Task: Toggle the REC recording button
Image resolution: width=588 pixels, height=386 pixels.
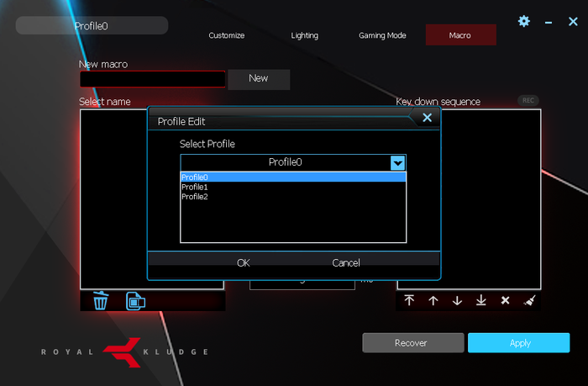Action: click(528, 100)
